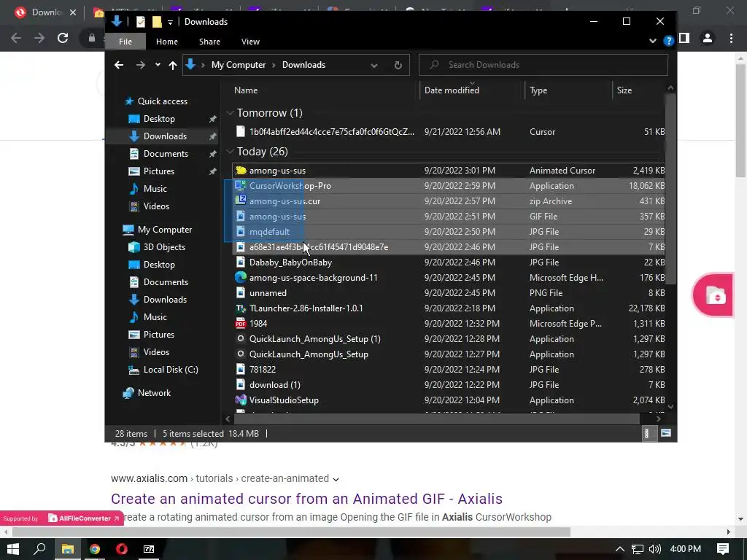747x560 pixels.
Task: Open the Action Center notifications icon
Action: pos(723,549)
